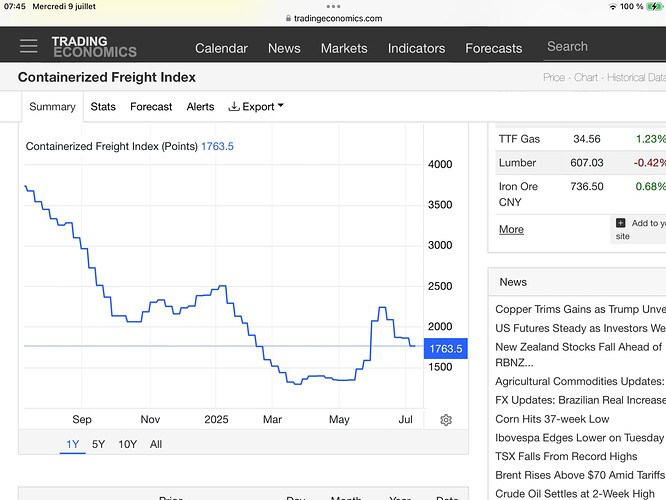
Task: Show All historical data range
Action: pos(156,444)
